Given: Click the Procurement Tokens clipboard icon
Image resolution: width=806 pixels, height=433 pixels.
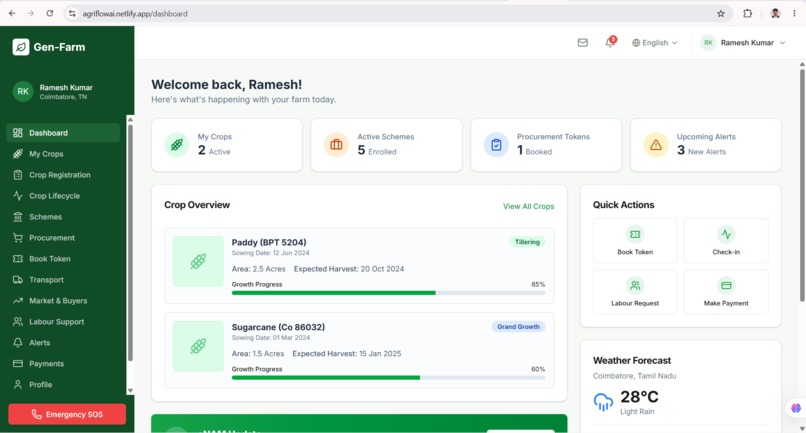Looking at the screenshot, I should pyautogui.click(x=496, y=145).
